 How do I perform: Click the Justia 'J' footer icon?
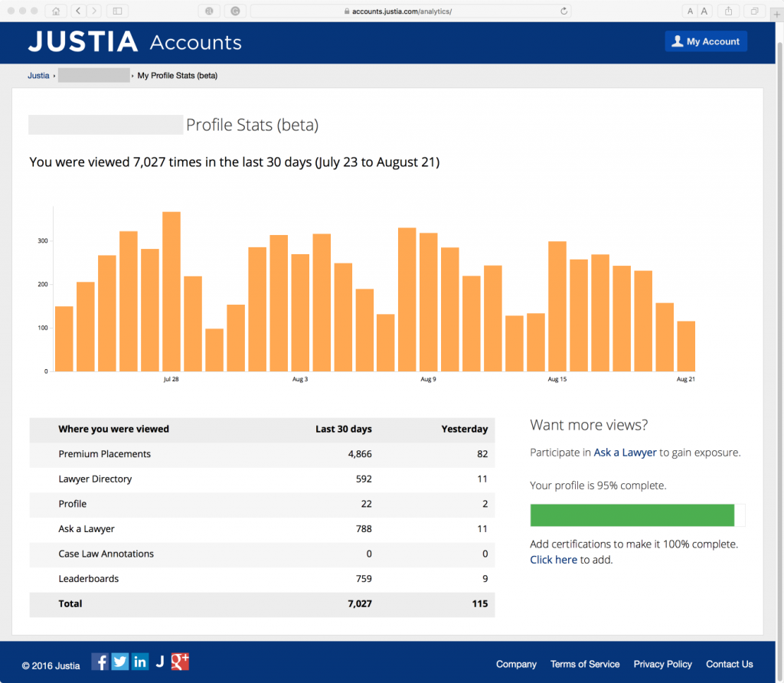click(x=160, y=662)
